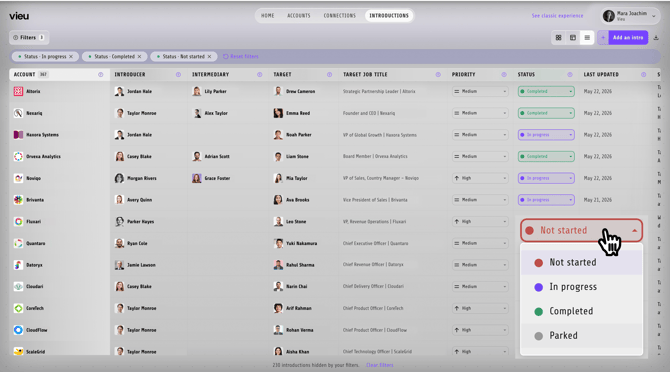Switch to grid view icon

click(x=558, y=38)
